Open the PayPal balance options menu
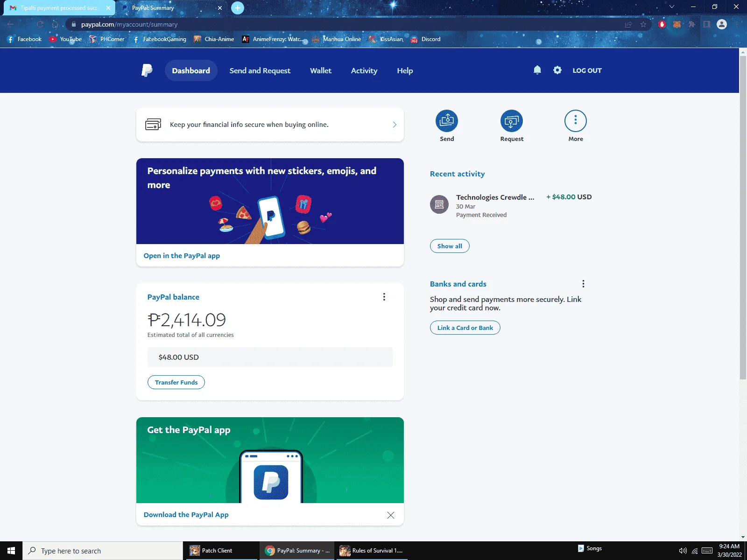The image size is (747, 560). coord(384,297)
